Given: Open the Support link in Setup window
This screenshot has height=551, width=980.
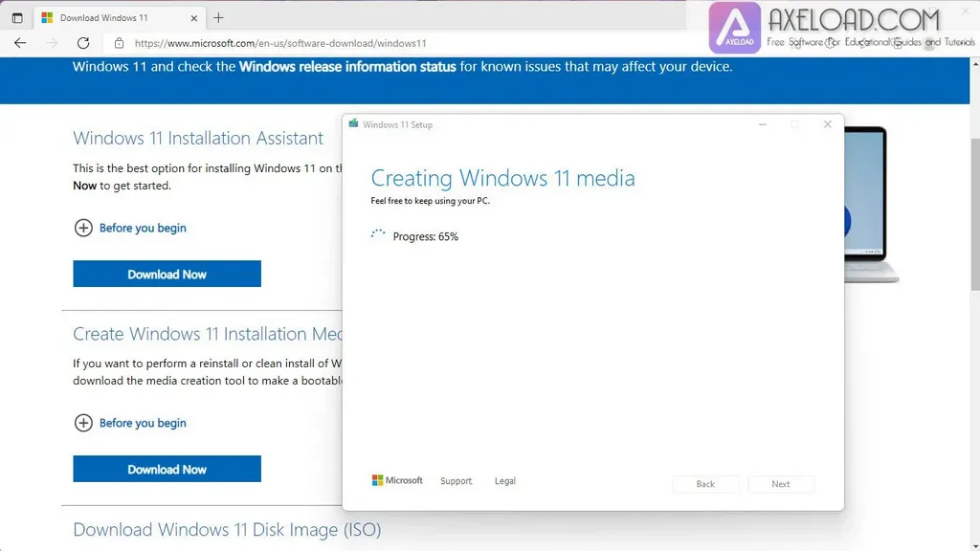Looking at the screenshot, I should [x=456, y=481].
